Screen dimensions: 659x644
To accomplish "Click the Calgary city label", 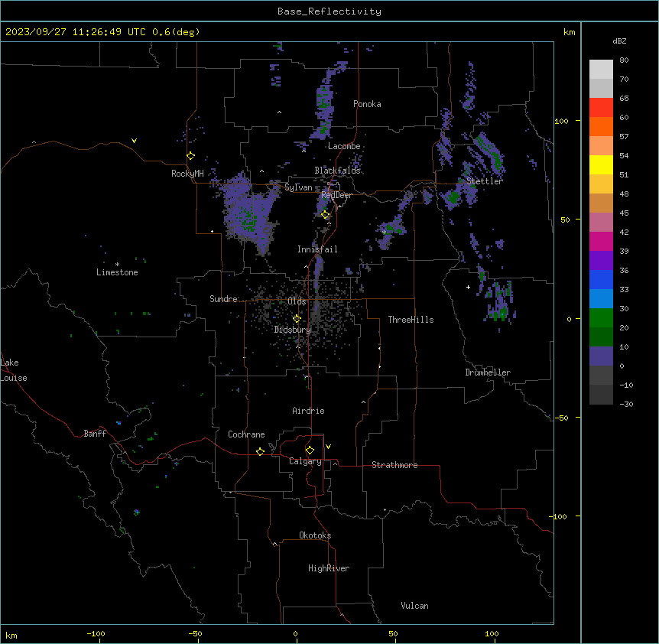I will click(305, 461).
